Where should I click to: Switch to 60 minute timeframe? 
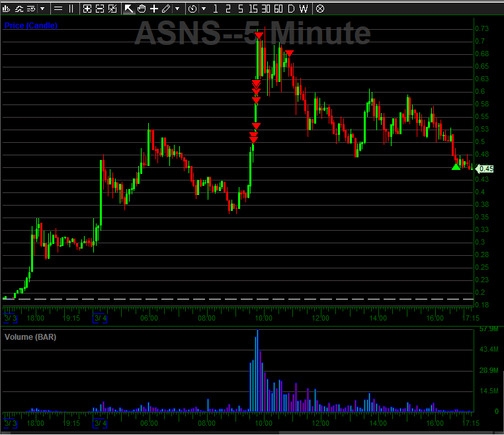pos(278,9)
